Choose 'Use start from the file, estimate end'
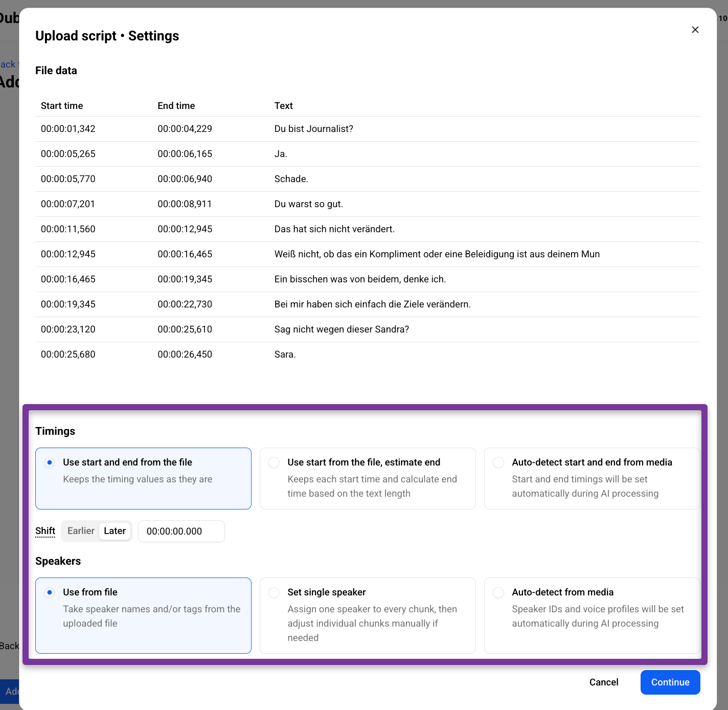 pos(368,478)
